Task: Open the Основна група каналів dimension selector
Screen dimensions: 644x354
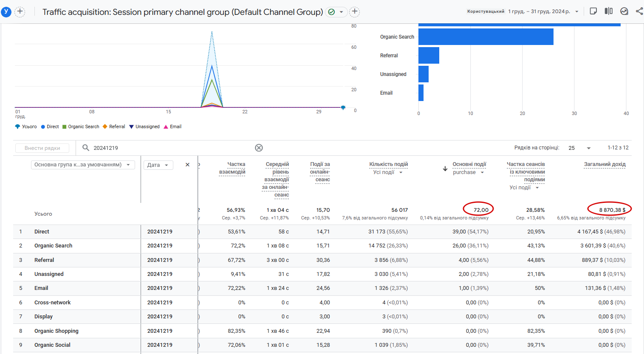Action: click(x=83, y=165)
